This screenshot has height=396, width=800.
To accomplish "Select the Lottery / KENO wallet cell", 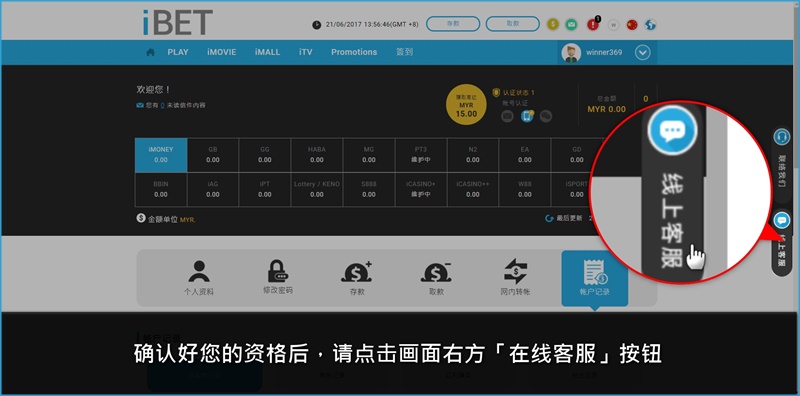I will [317, 190].
